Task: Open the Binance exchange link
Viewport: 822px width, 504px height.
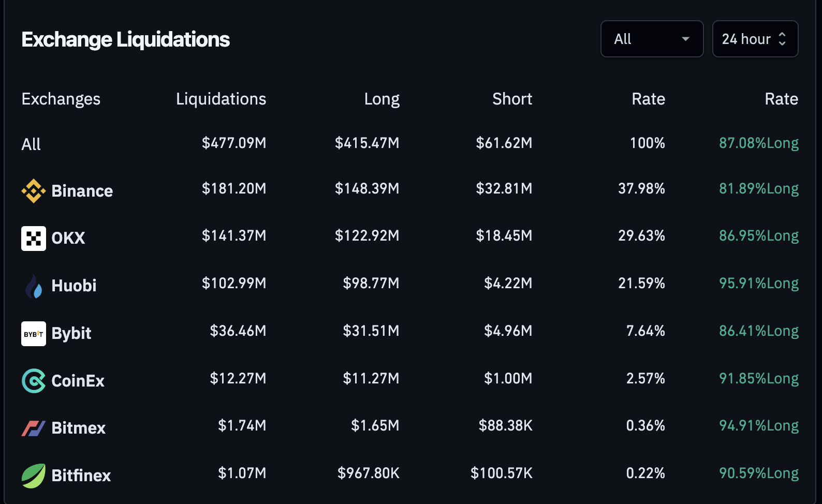Action: pos(82,191)
